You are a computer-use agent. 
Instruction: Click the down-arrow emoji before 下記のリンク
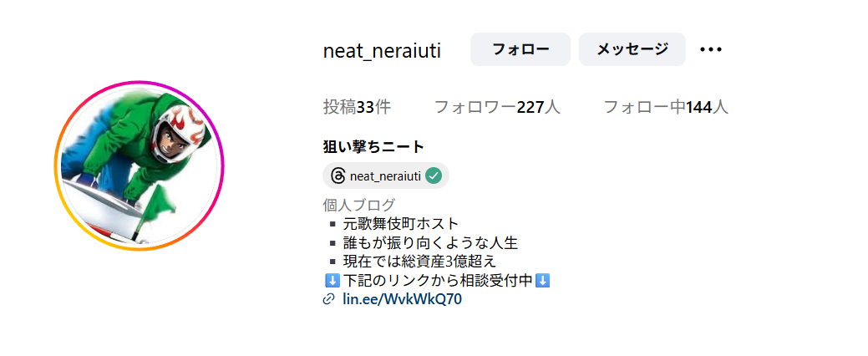(x=332, y=281)
